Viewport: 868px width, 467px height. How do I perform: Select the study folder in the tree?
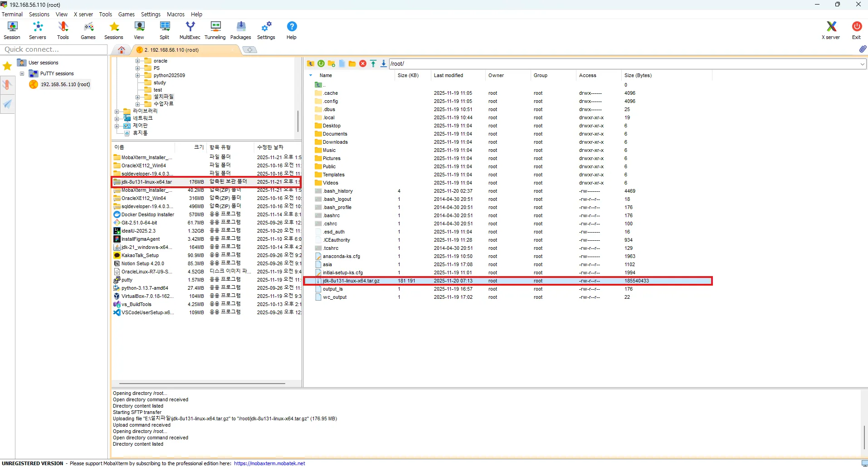click(x=160, y=83)
